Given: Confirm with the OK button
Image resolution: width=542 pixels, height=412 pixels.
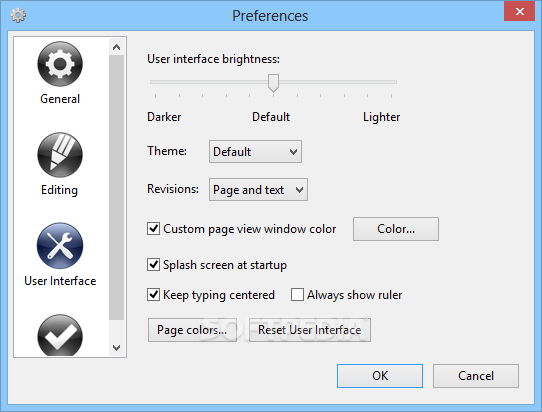Looking at the screenshot, I should [380, 376].
